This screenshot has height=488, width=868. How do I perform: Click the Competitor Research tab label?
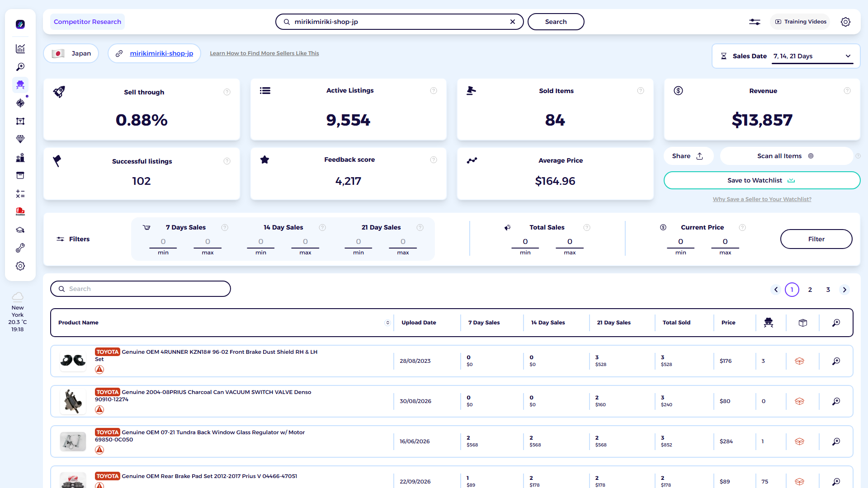coord(87,22)
